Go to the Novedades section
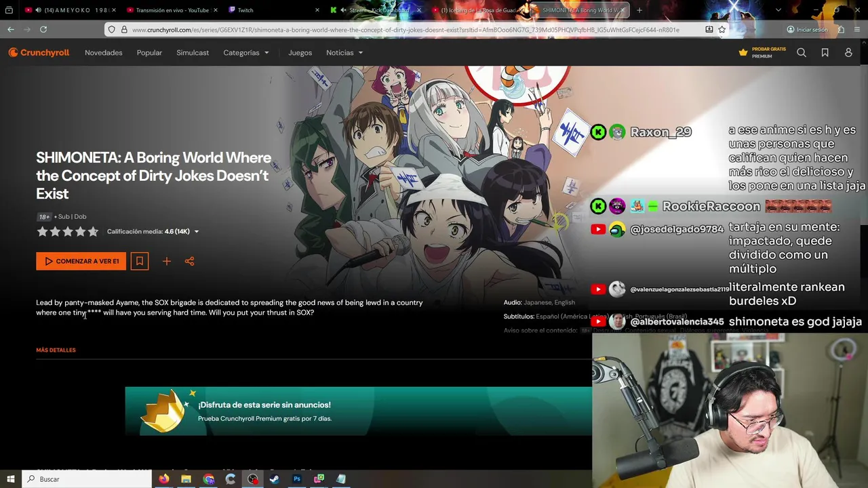Image resolution: width=868 pixels, height=488 pixels. click(104, 53)
